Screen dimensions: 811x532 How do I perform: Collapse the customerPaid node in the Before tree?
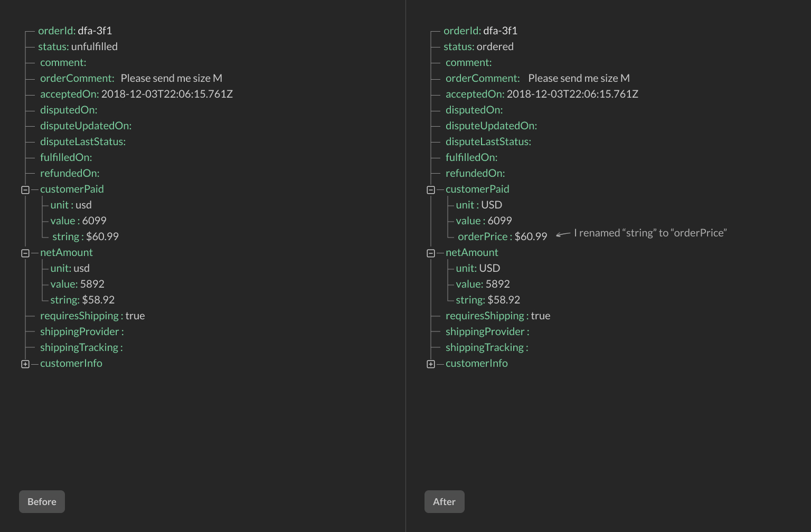click(x=24, y=189)
